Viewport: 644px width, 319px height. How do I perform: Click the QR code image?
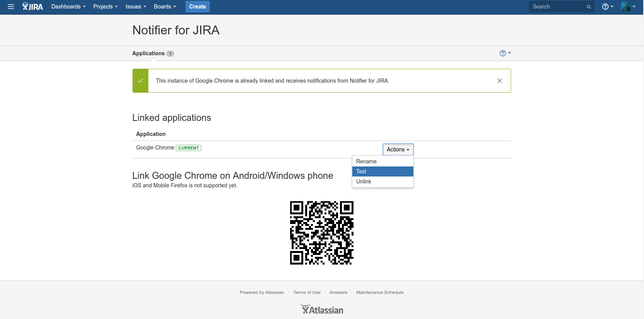coord(322,233)
